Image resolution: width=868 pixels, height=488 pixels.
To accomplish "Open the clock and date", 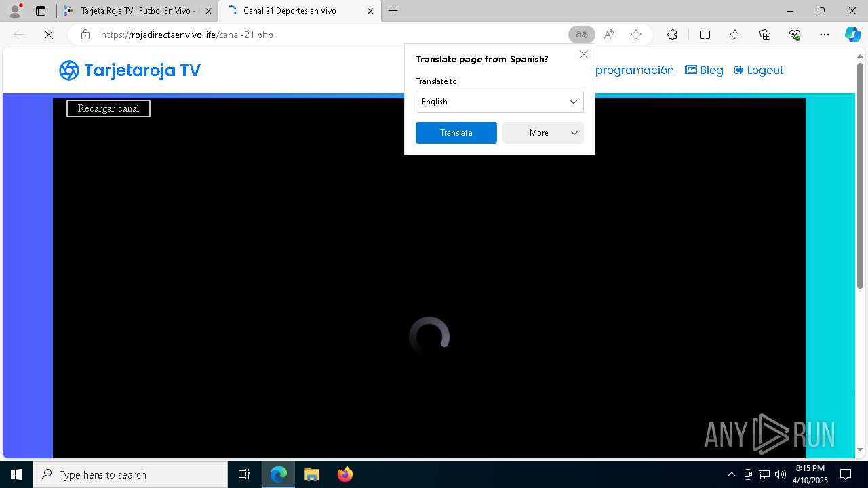I will click(x=811, y=474).
